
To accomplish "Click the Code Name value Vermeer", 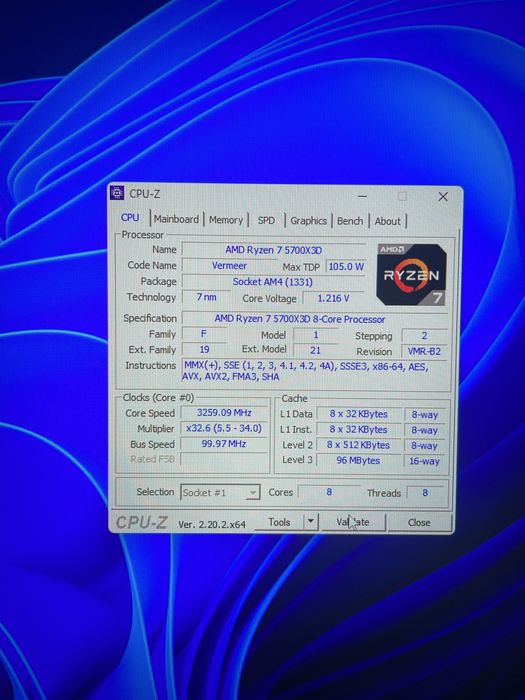I will (x=229, y=266).
